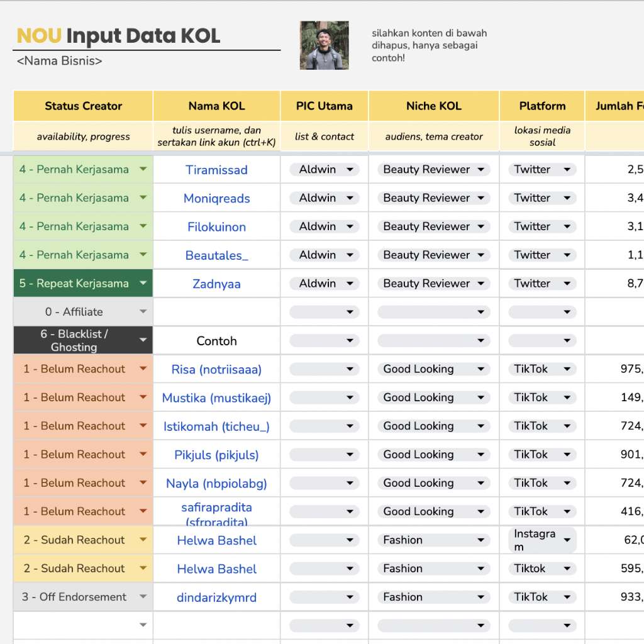Expand Niche KOL dropdown for Filokuinon row
644x644 pixels.
coord(481,226)
